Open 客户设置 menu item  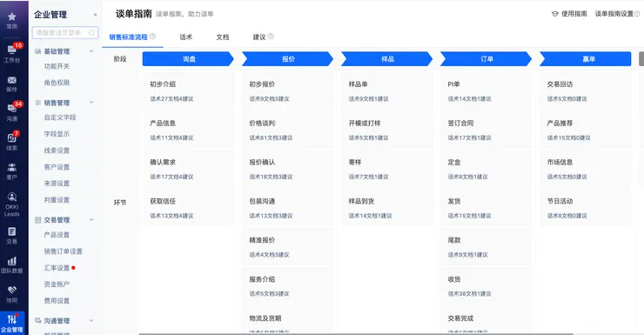pyautogui.click(x=57, y=167)
